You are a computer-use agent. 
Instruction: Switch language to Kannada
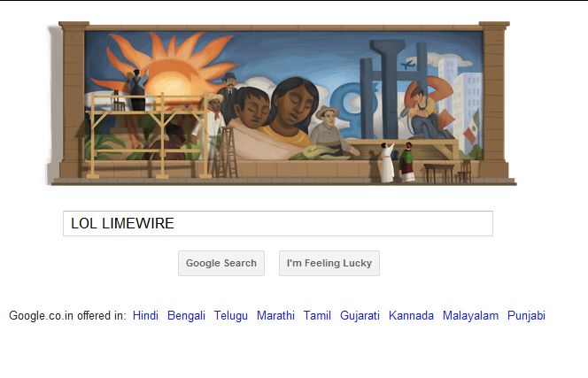(412, 315)
